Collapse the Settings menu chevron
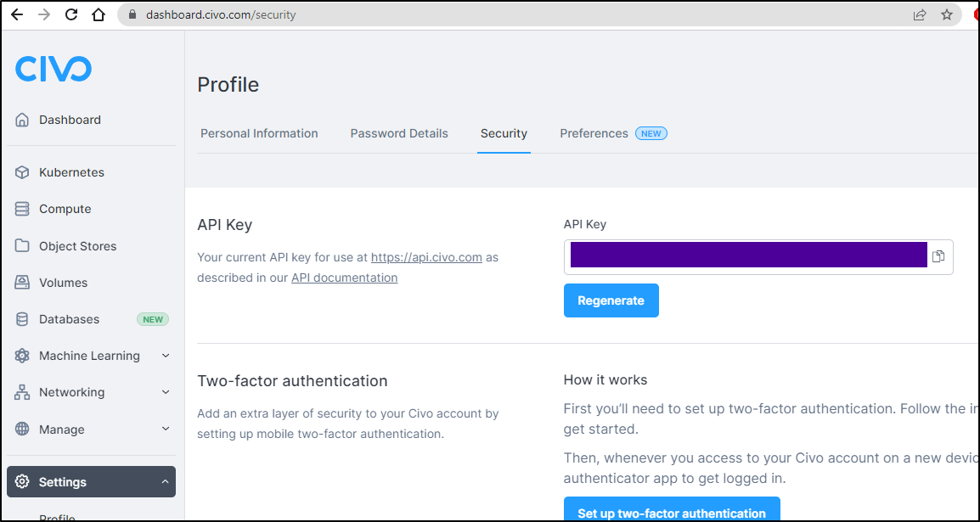Screen dimensions: 980x522 point(166,482)
